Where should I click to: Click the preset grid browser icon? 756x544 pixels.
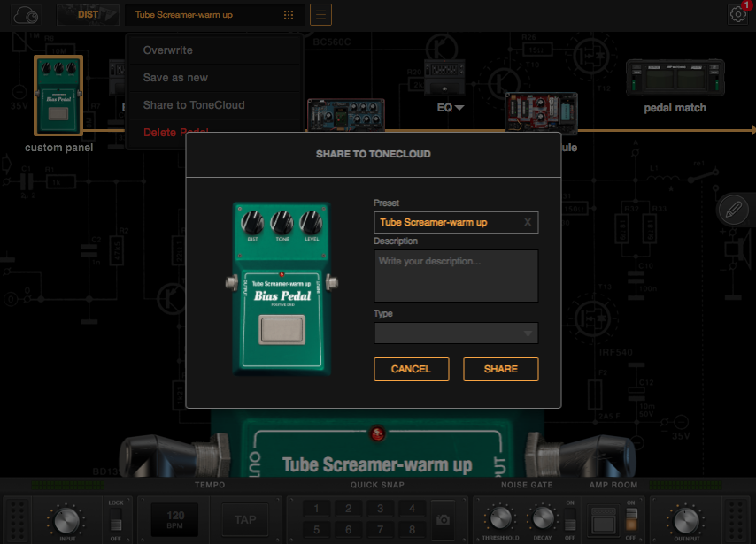click(x=289, y=15)
